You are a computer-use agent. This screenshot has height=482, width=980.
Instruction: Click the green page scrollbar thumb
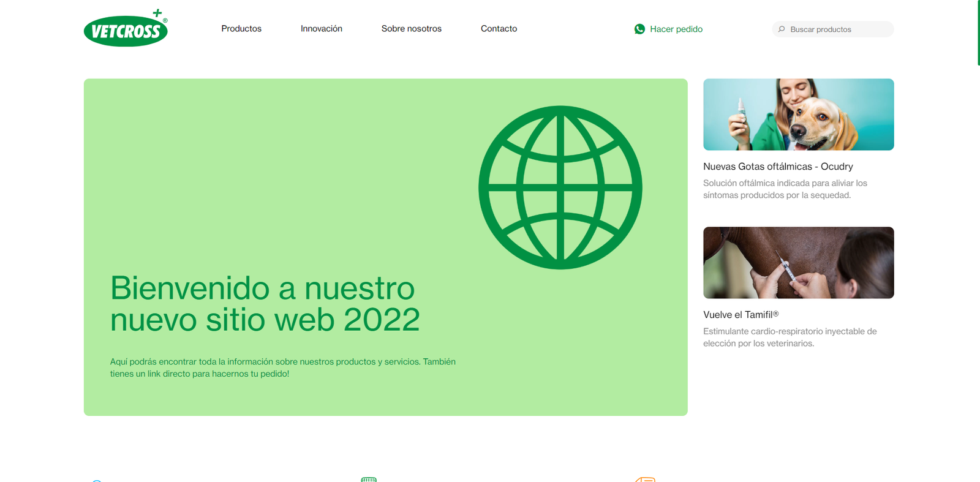(x=978, y=32)
